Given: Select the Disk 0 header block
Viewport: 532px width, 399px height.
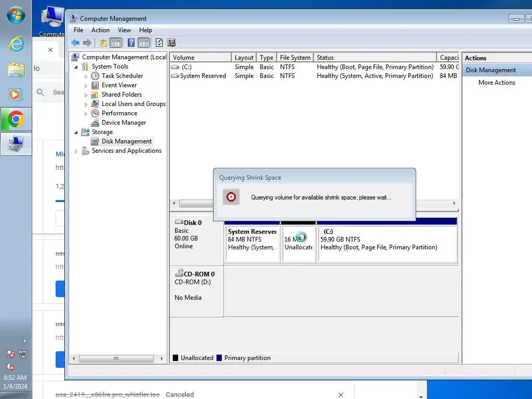Looking at the screenshot, I should point(196,242).
